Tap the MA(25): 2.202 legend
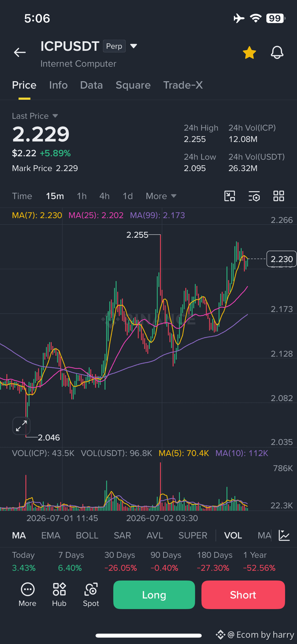297x644 pixels. pos(96,216)
